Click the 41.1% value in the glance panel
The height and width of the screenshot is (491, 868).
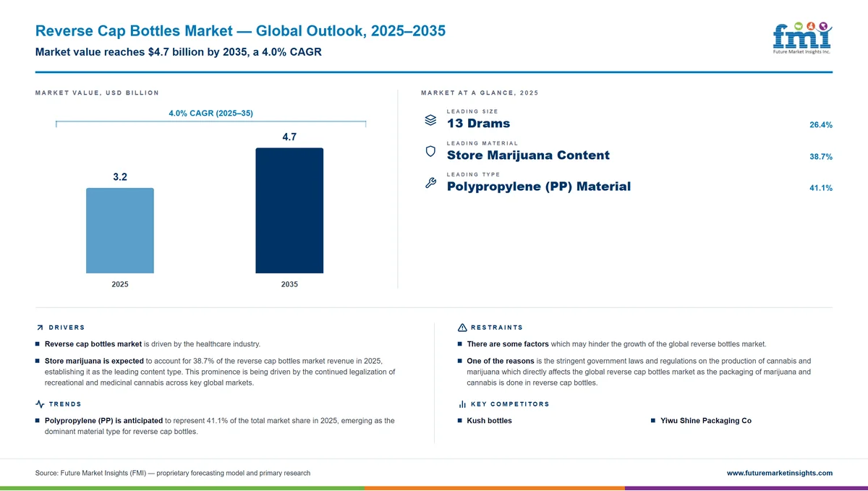pos(821,188)
